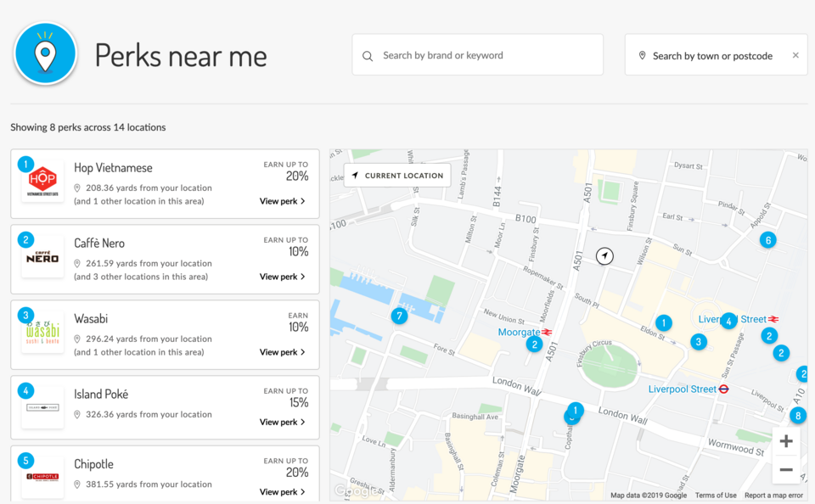Click the current position arrow marker on map

point(604,255)
